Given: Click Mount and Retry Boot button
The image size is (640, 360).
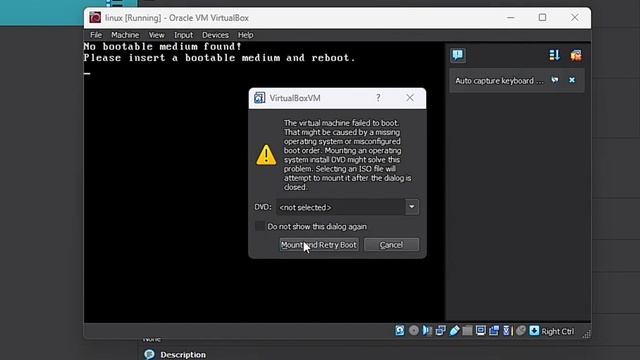Looking at the screenshot, I should tap(319, 245).
